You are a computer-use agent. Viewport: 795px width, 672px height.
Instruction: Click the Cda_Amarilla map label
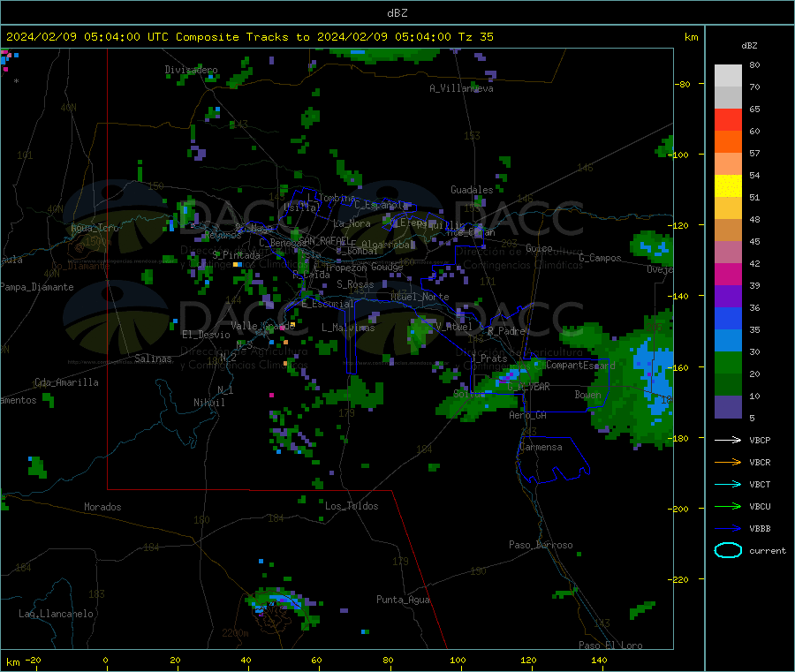(x=66, y=382)
